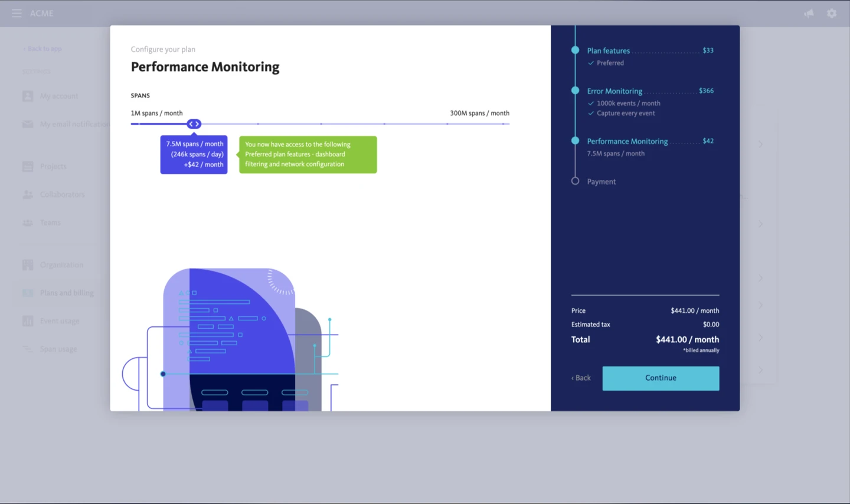Open Collaborators in the sidebar

click(x=62, y=194)
